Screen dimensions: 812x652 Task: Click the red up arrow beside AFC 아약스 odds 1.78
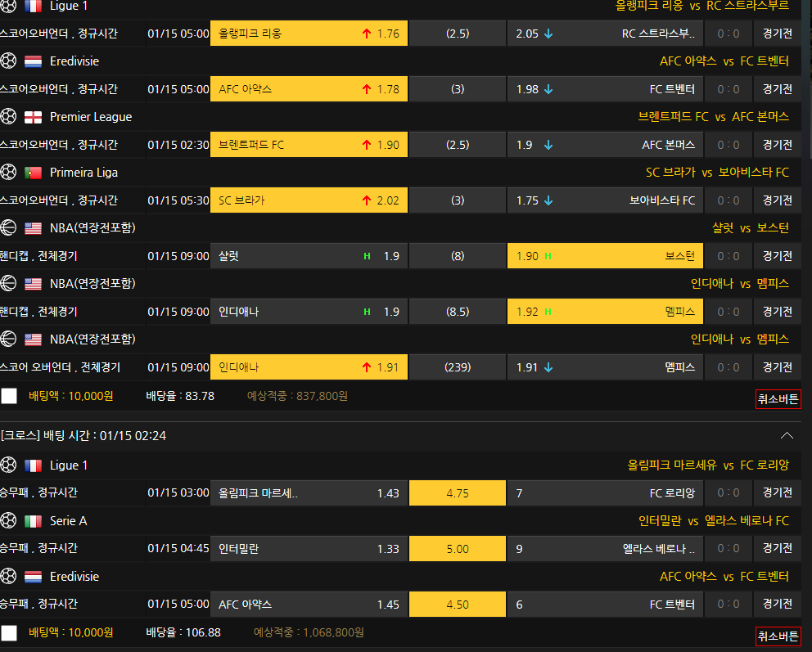367,89
